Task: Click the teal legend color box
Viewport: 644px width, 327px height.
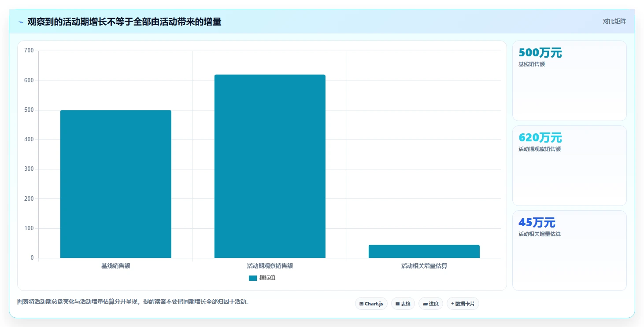Action: click(x=253, y=278)
